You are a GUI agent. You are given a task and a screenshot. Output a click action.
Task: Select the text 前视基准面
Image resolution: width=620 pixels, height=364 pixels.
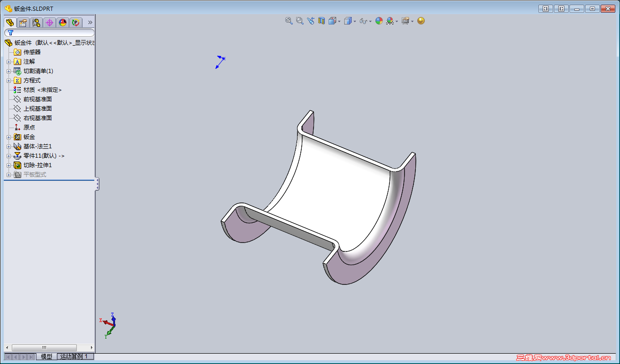coord(38,99)
